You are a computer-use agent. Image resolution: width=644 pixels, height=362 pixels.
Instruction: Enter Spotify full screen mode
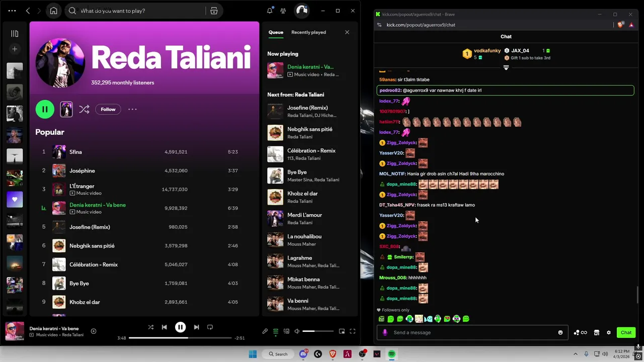click(352, 331)
